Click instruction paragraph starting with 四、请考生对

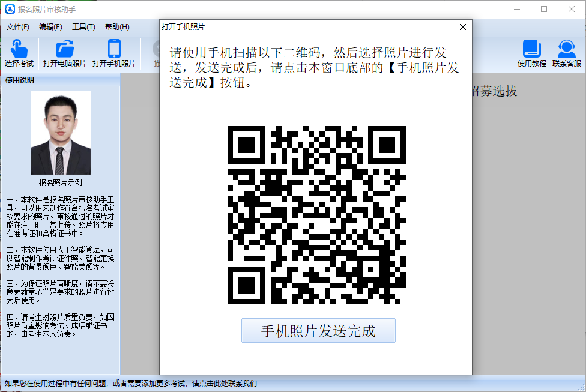click(x=61, y=325)
